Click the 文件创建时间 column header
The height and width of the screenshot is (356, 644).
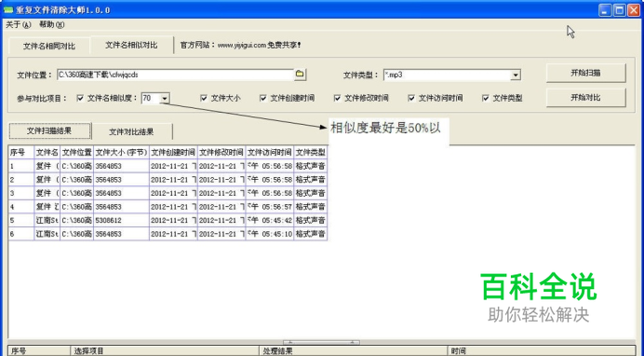pyautogui.click(x=173, y=152)
